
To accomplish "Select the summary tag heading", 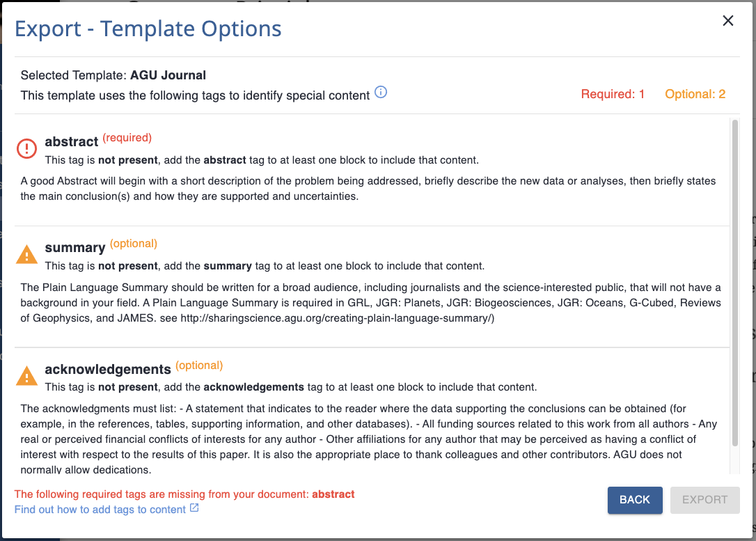I will pos(75,248).
